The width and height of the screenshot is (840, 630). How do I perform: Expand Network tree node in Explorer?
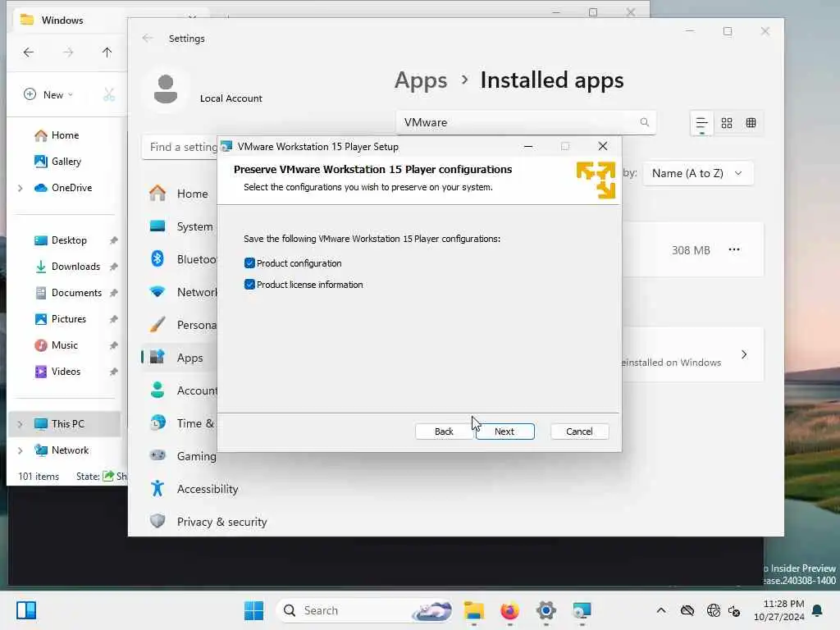point(21,450)
